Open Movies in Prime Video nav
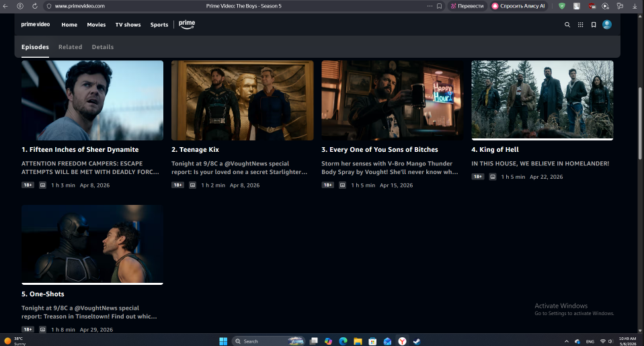Image resolution: width=644 pixels, height=346 pixels. 96,25
